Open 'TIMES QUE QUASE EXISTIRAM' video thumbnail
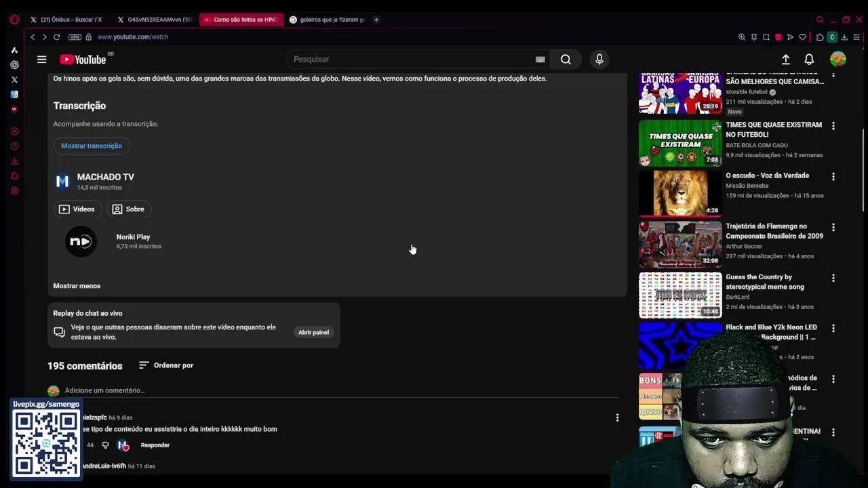The image size is (868, 488). (680, 144)
